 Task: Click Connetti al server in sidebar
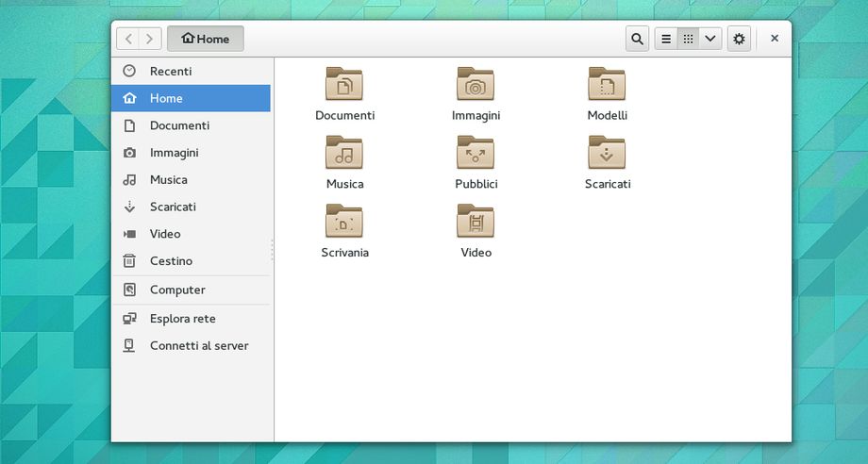(x=198, y=345)
